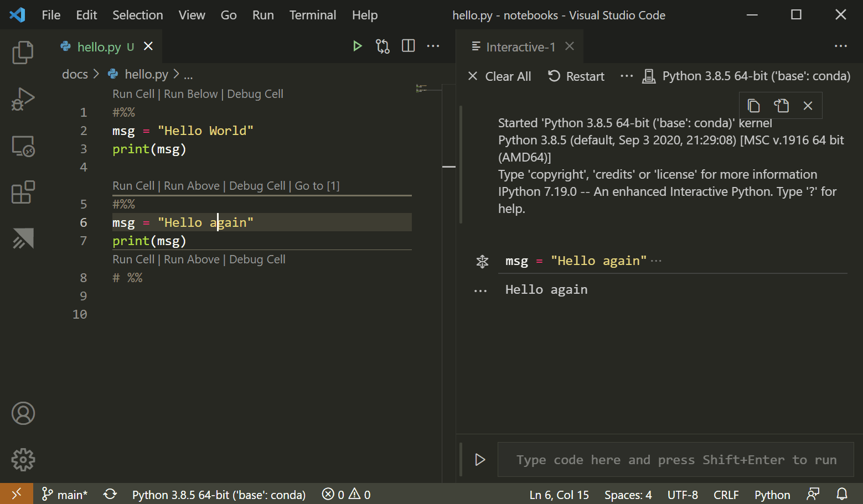Split the editor with the split icon

408,46
